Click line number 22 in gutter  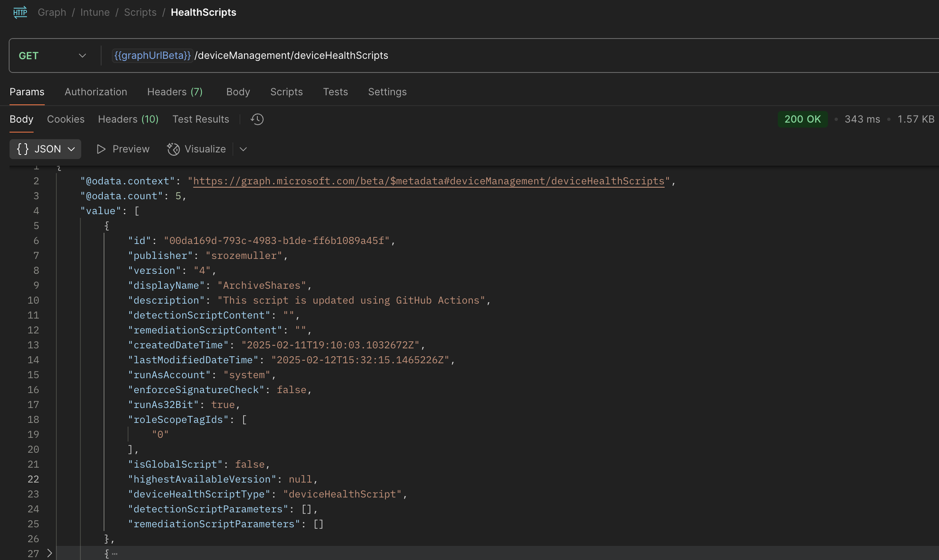33,479
